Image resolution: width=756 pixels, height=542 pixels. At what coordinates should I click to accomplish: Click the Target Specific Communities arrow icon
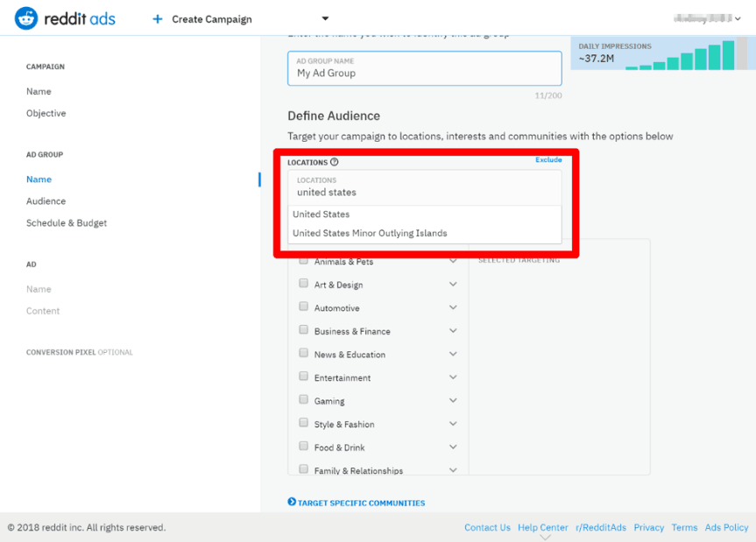pyautogui.click(x=292, y=502)
